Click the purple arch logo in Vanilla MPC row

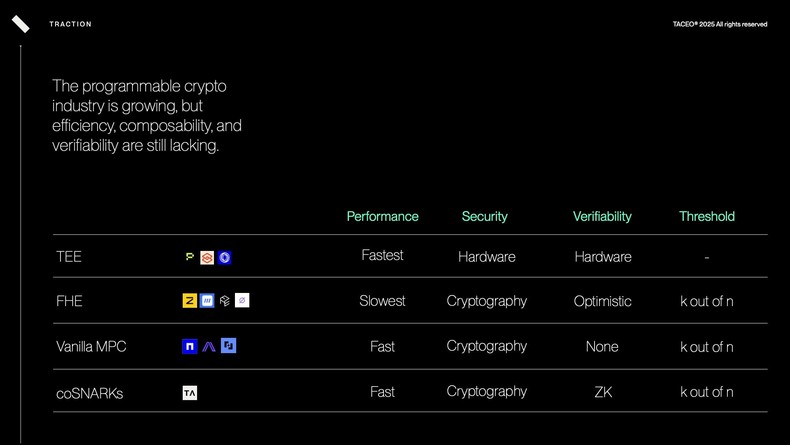(x=209, y=347)
